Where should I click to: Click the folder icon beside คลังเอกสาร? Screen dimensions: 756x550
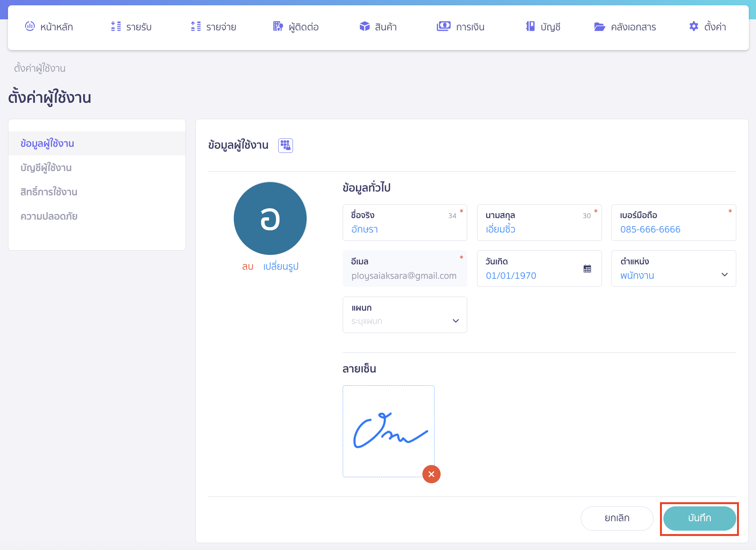599,27
